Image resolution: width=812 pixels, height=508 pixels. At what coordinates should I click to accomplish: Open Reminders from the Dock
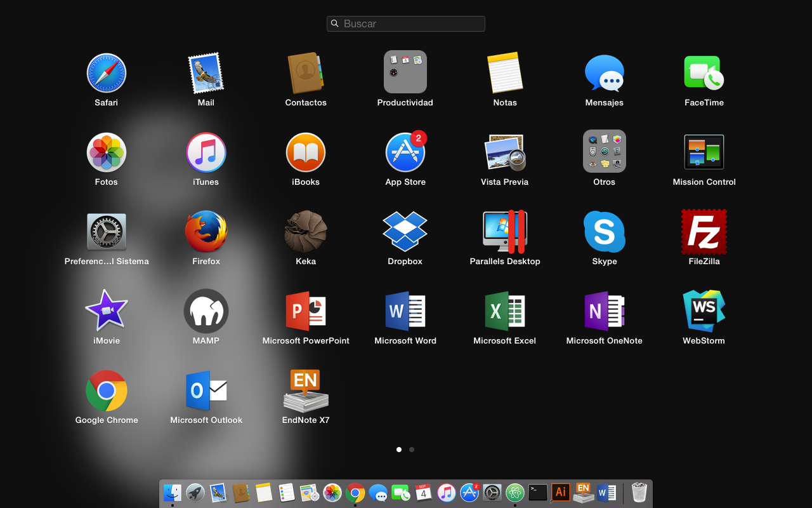pos(287,493)
